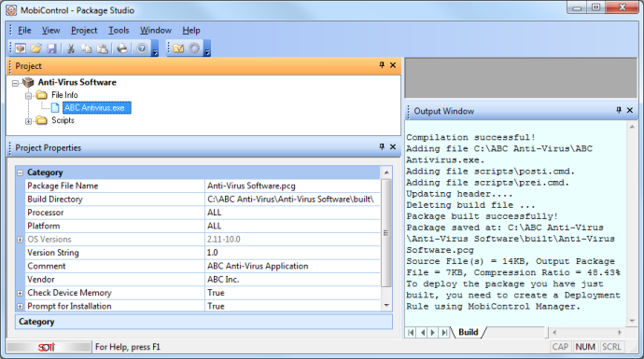Click the ABC Antivirus.exe file icon
This screenshot has height=359, width=644.
tap(55, 108)
